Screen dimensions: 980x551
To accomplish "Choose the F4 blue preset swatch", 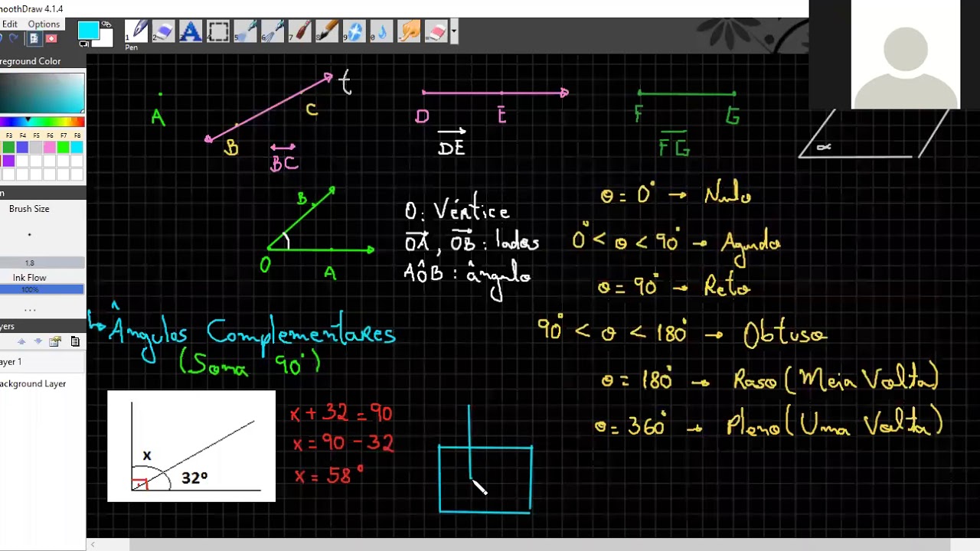I will tap(22, 148).
